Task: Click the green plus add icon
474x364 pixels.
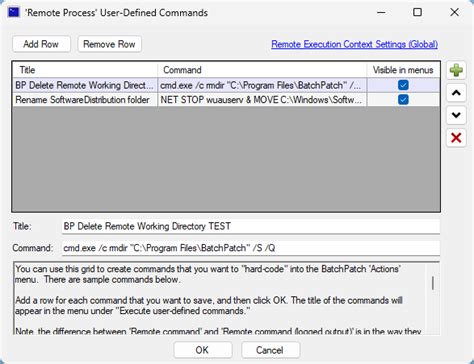Action: click(x=456, y=70)
